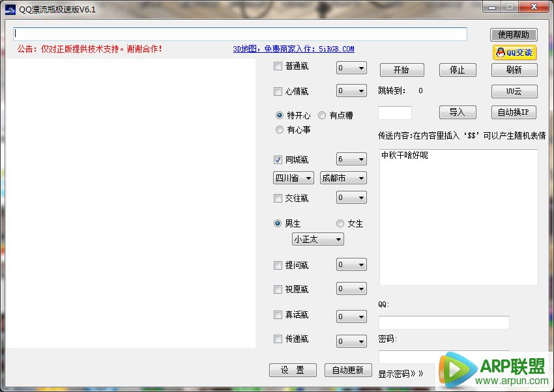Screen dimensions: 554x392
Task: Choose the 女生 radio button
Action: 340,223
